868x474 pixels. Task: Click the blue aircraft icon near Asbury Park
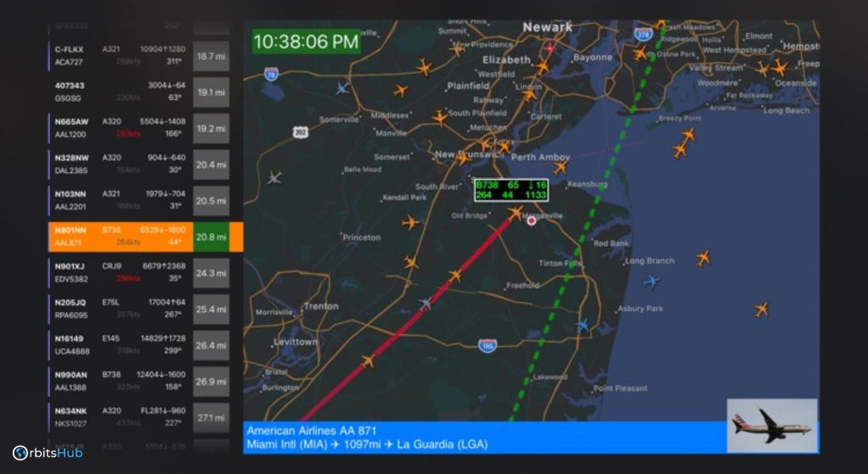582,325
